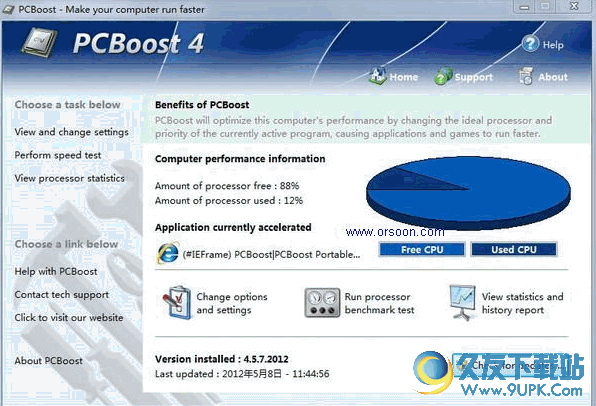Select Perform speed test task

coord(58,155)
